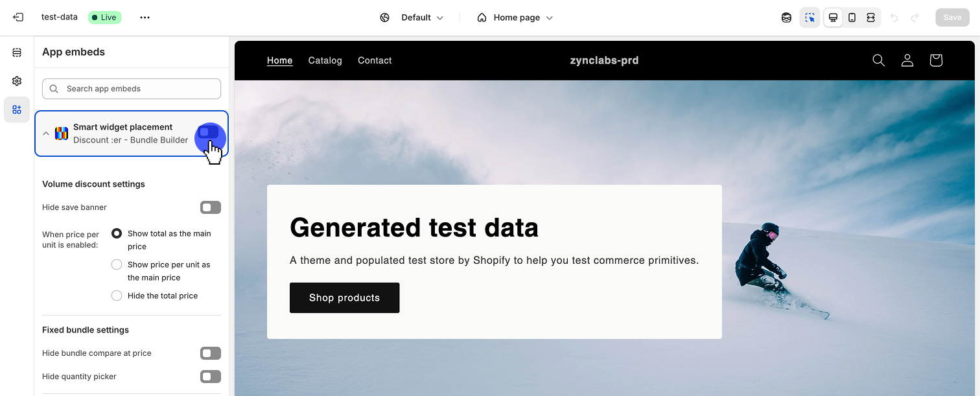Screen dimensions: 980x396
Task: Toggle the preview inspector selection icon
Action: [x=810, y=17]
